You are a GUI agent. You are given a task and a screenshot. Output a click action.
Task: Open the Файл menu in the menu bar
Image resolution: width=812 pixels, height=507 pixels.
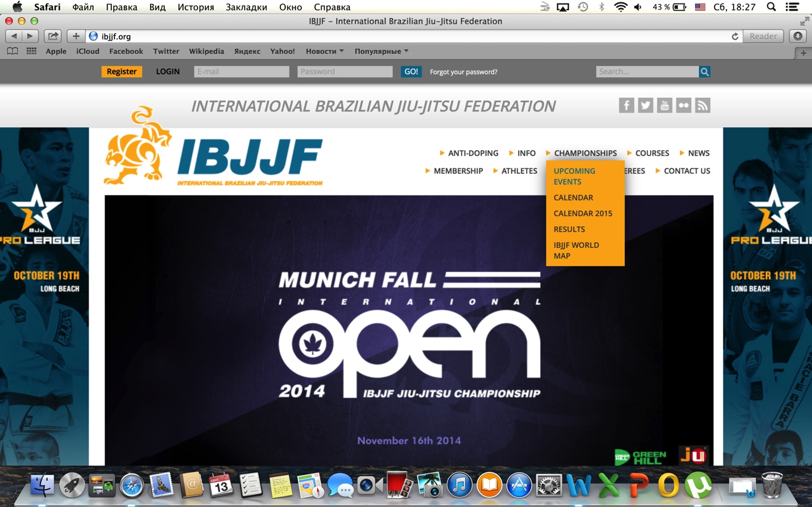[83, 7]
